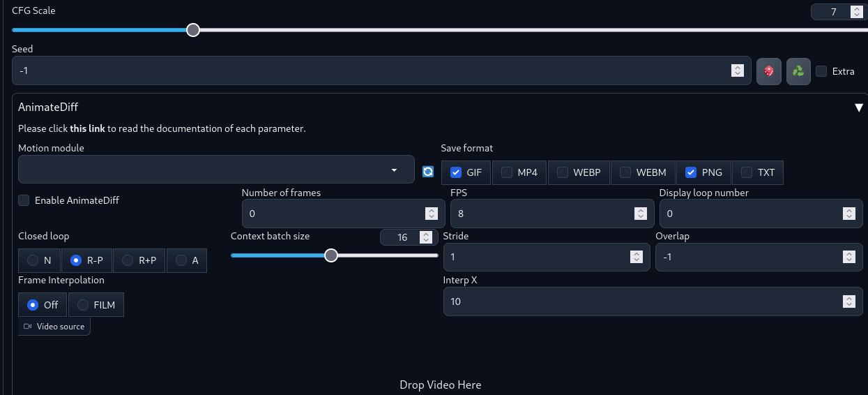The image size is (868, 395).
Task: Click the Video source camera icon
Action: click(28, 327)
